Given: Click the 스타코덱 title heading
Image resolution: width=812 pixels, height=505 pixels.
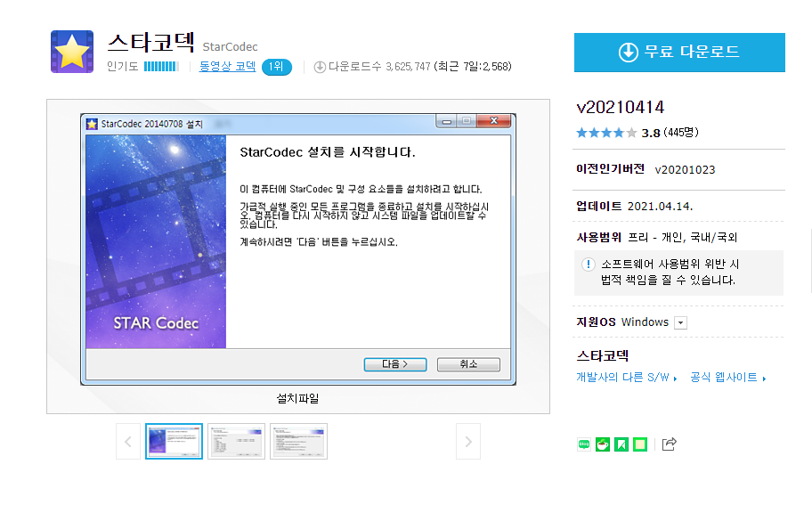Looking at the screenshot, I should 150,43.
